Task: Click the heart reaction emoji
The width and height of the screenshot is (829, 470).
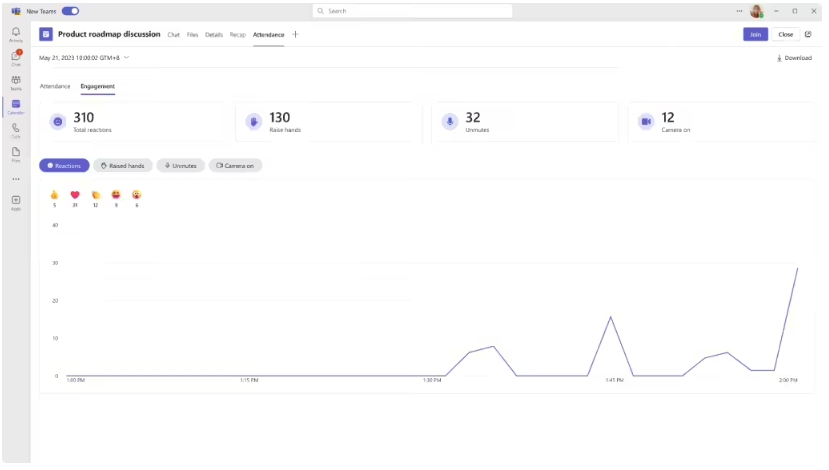Action: coord(75,194)
